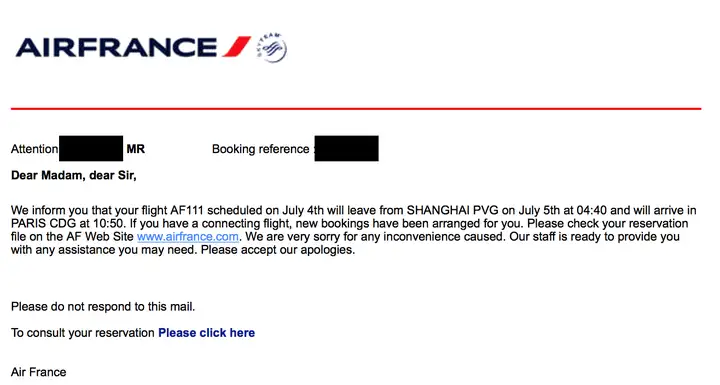This screenshot has height=385, width=720.
Task: Click the 'Air France' signature text
Action: tap(39, 372)
